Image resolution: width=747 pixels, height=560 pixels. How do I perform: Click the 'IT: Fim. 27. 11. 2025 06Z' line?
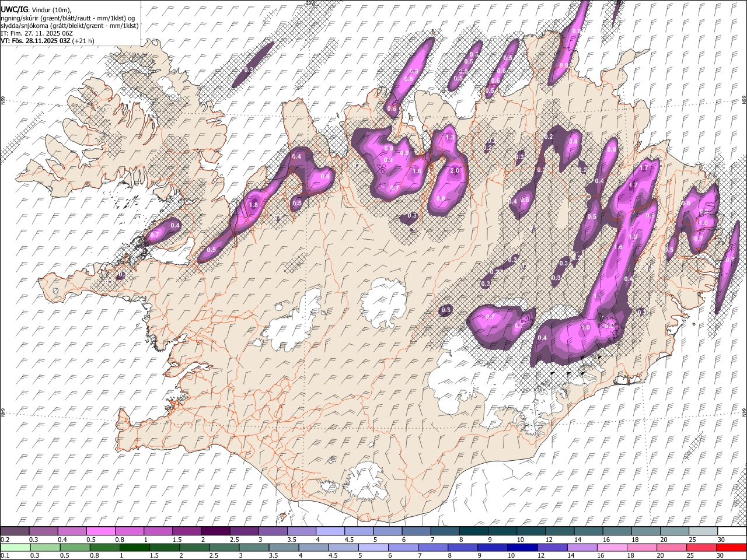click(37, 33)
